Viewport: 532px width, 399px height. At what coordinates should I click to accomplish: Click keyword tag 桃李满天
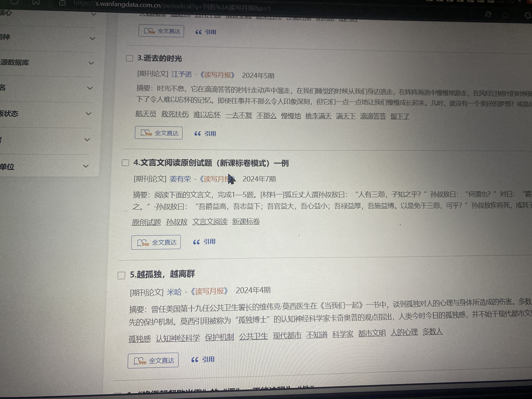tap(318, 116)
